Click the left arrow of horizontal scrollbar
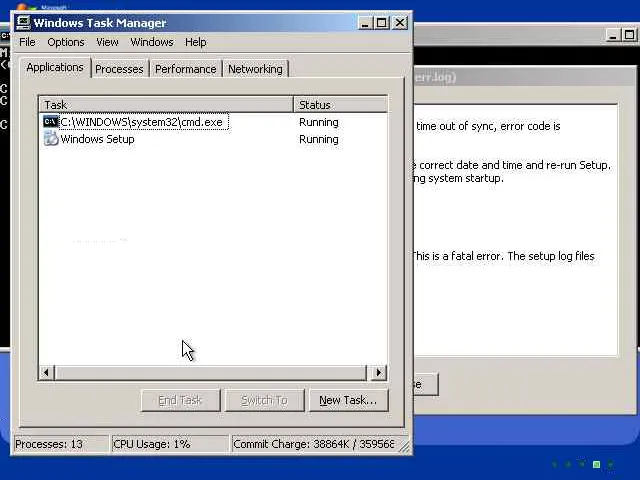 46,372
